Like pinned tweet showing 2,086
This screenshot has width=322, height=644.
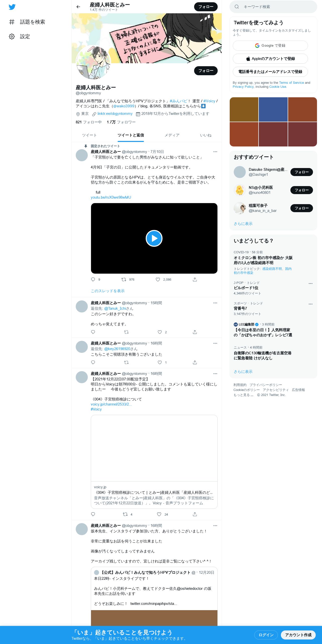tap(163, 279)
